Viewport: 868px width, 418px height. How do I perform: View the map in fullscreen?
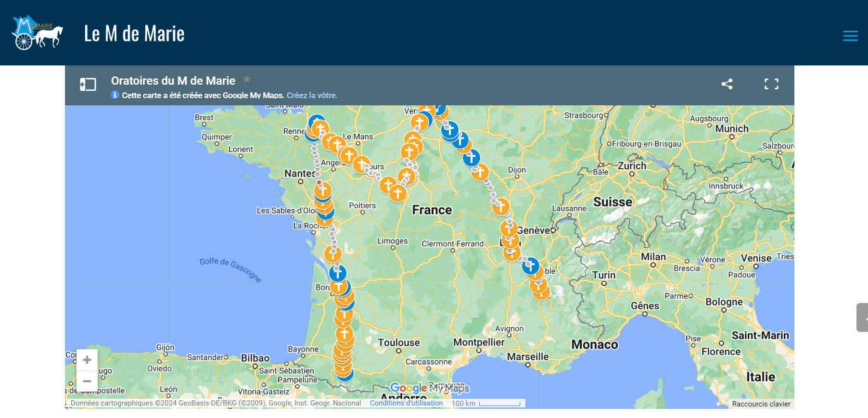(771, 84)
